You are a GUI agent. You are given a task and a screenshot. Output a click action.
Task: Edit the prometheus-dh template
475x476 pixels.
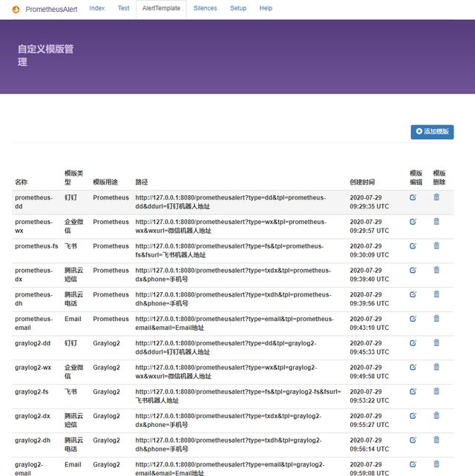[413, 294]
